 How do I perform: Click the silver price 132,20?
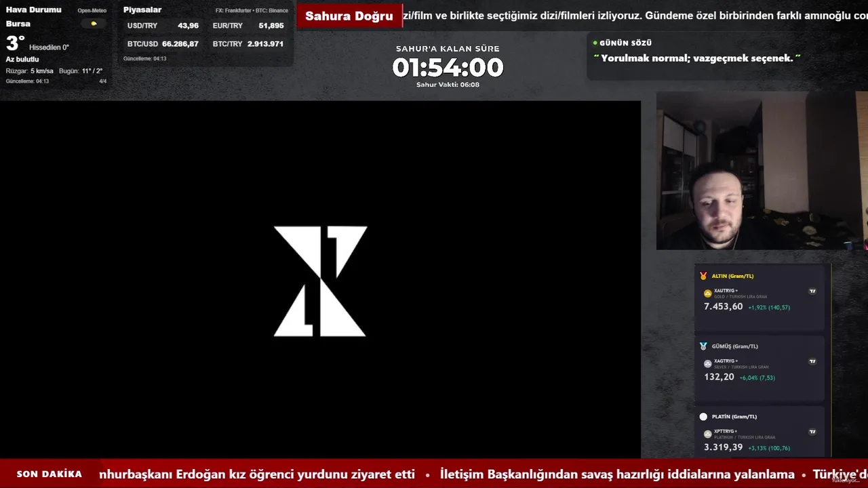[719, 377]
